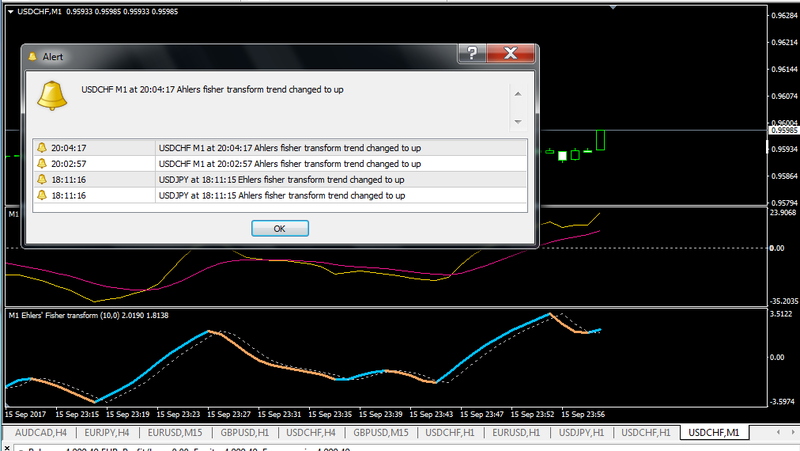Switch to the USDCHF,H1 tab beside USDCHF,M1
This screenshot has width=800, height=451.
[645, 433]
